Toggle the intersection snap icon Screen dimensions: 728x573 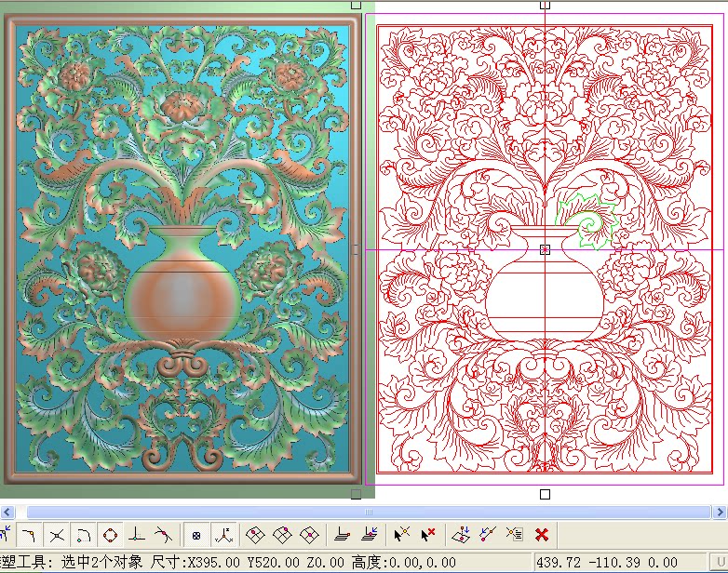[x=57, y=535]
